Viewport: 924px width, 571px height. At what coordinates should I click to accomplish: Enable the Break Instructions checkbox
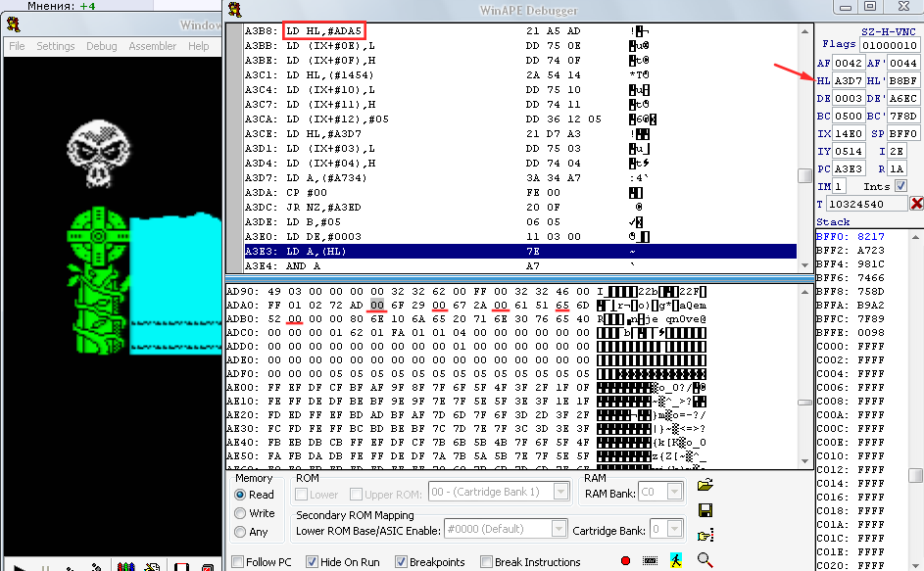[486, 562]
